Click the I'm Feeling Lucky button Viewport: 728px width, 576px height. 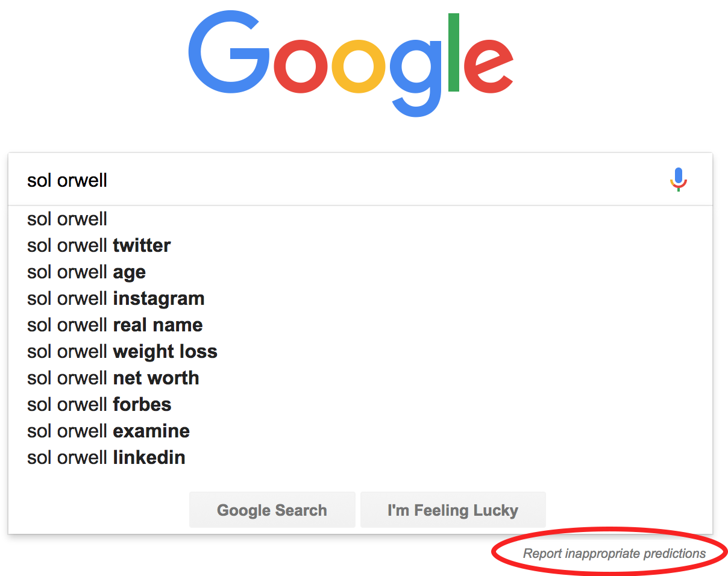[x=453, y=510]
